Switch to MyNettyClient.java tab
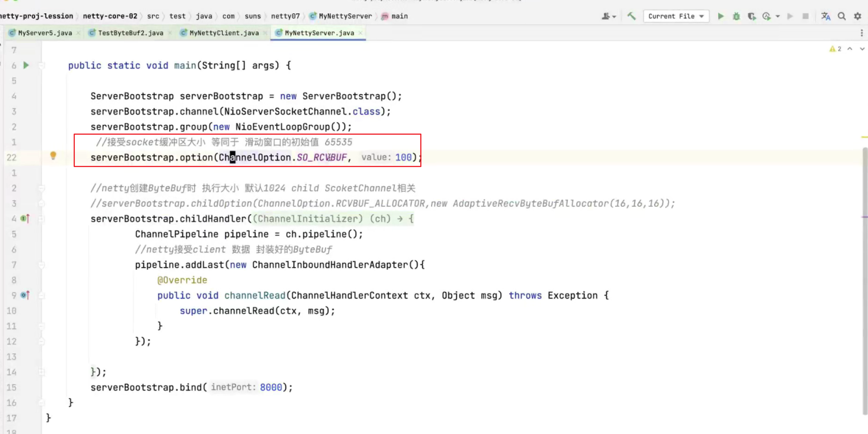The height and width of the screenshot is (434, 868). pos(224,33)
